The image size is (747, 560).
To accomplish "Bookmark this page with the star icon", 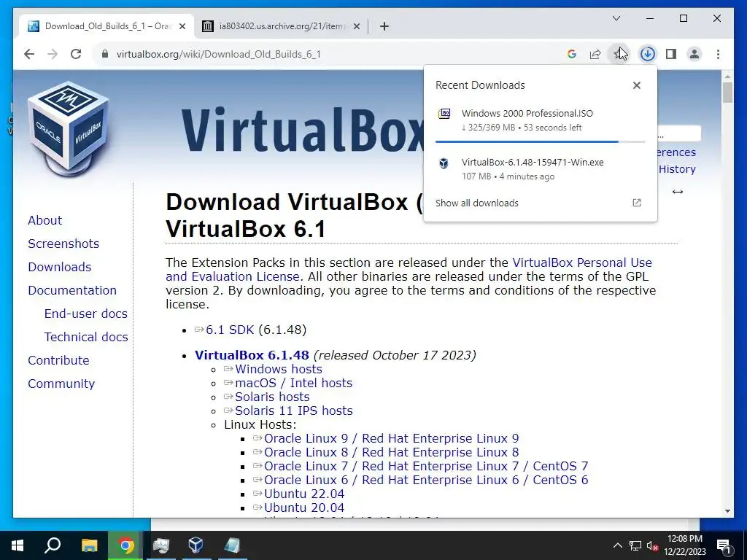I will 618,54.
